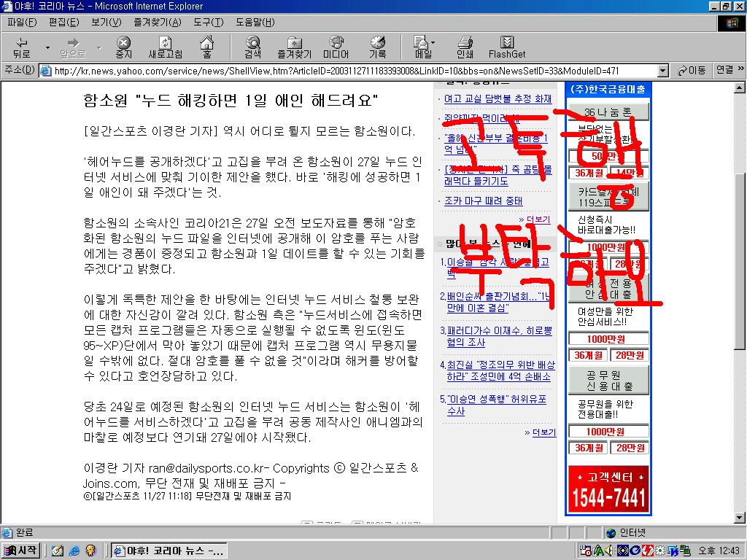Click the first quick launch notepad icon
Image resolution: width=747 pixels, height=560 pixels.
(58, 551)
